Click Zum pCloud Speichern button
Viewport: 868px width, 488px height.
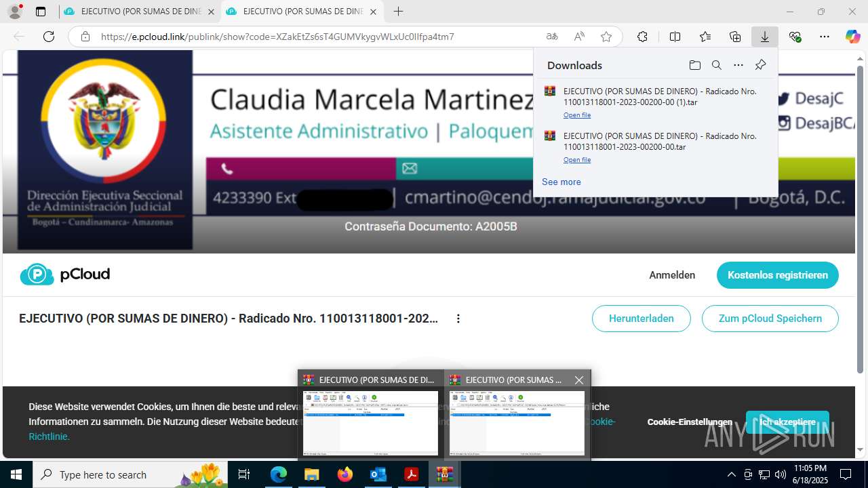tap(770, 319)
